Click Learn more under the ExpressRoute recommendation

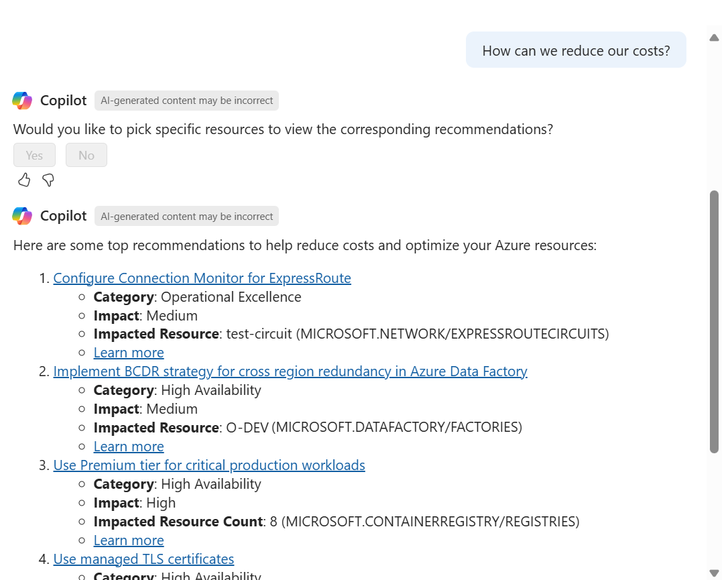click(129, 352)
